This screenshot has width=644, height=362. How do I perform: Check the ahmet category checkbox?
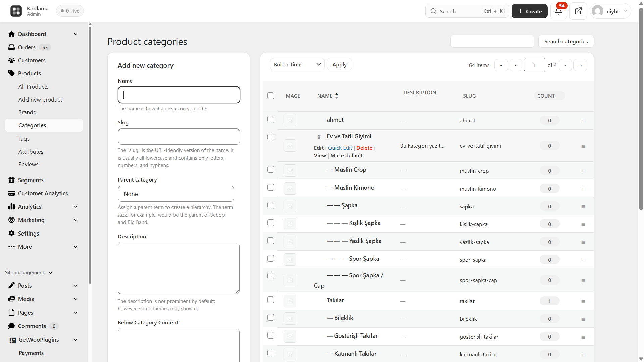pos(271,119)
